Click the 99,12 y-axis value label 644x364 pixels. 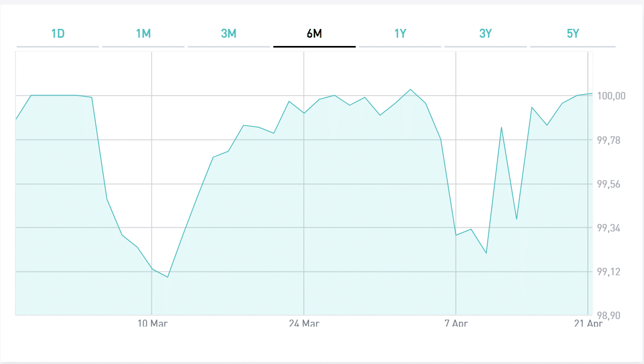point(609,273)
